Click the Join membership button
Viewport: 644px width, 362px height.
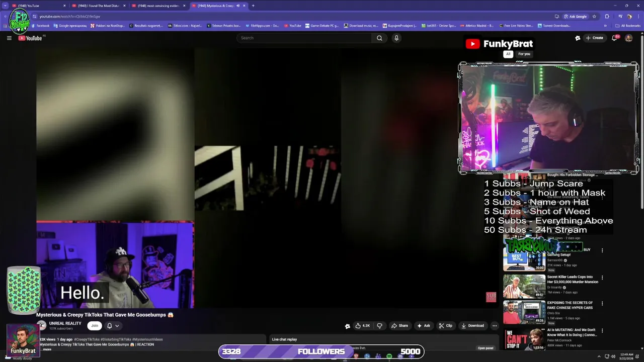click(x=94, y=325)
